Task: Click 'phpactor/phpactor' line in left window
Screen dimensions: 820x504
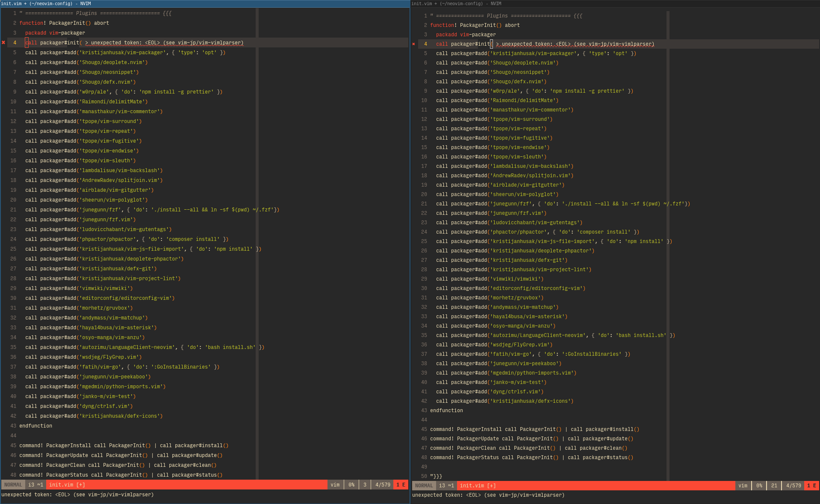Action: (127, 239)
